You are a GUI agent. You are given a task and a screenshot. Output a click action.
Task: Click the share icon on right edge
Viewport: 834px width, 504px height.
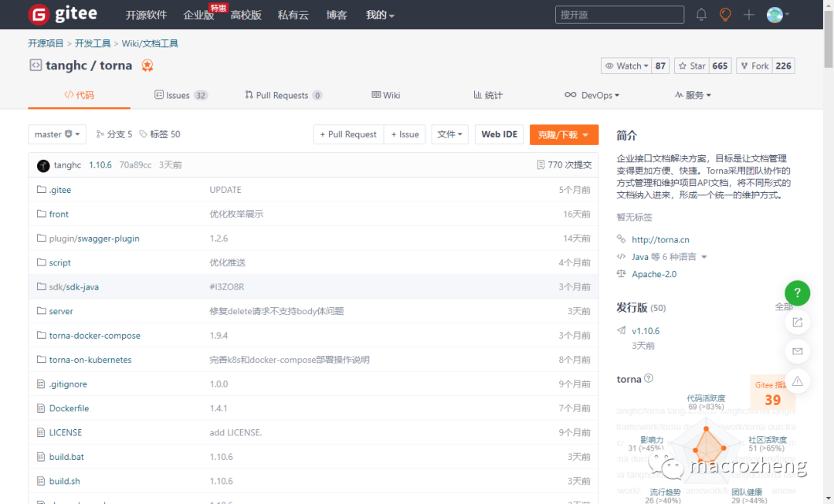[797, 322]
